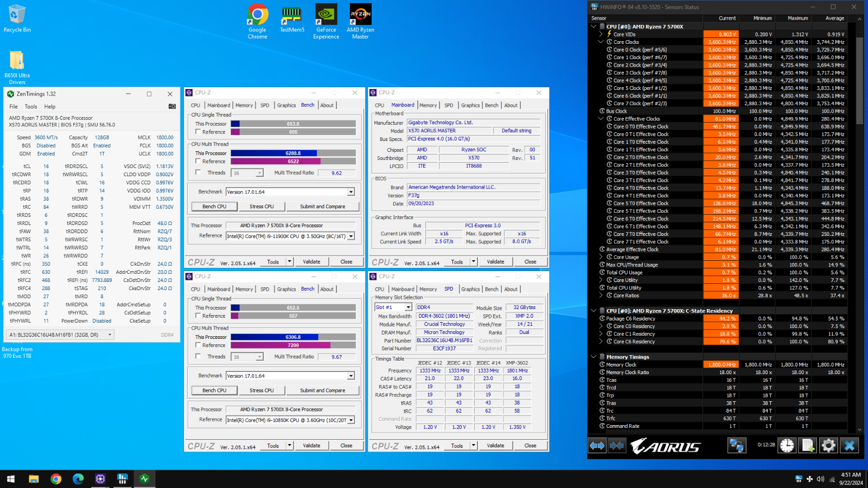
Task: Open ZenTimings memory module A1 dropdown
Action: 61,335
